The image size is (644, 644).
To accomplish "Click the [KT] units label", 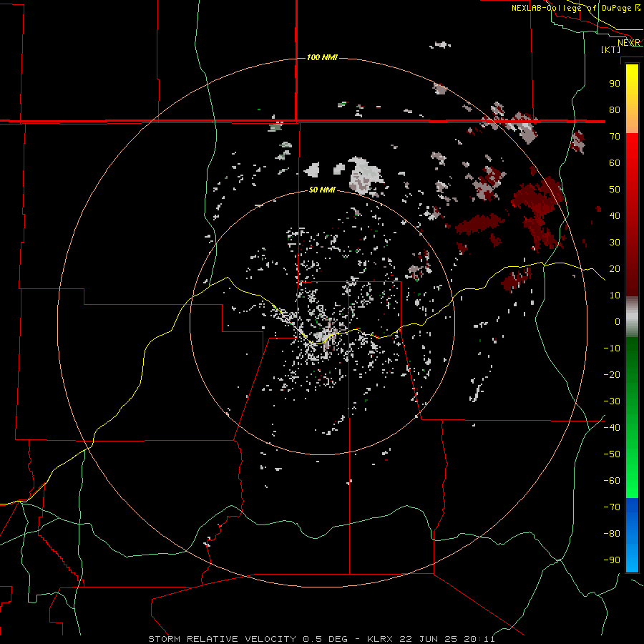I will pos(611,49).
